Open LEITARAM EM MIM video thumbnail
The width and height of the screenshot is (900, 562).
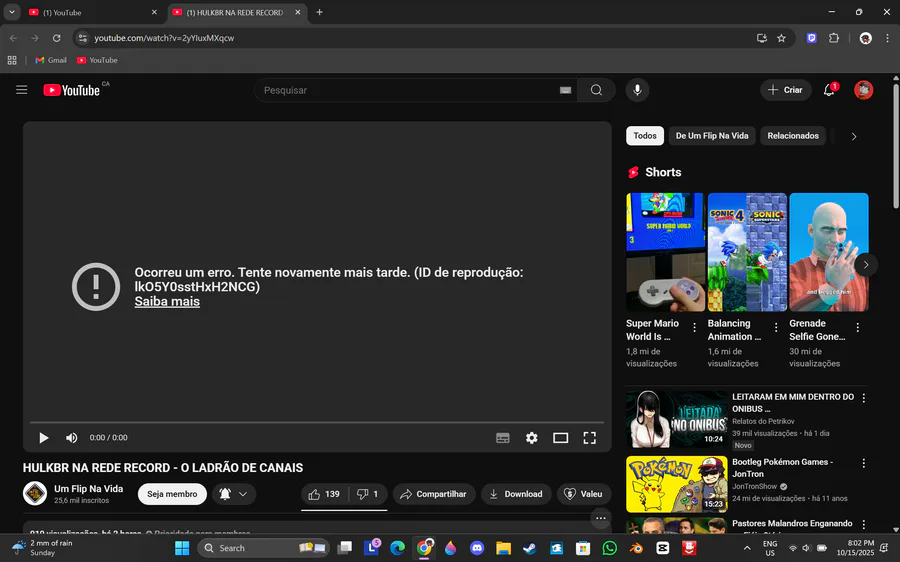[677, 420]
